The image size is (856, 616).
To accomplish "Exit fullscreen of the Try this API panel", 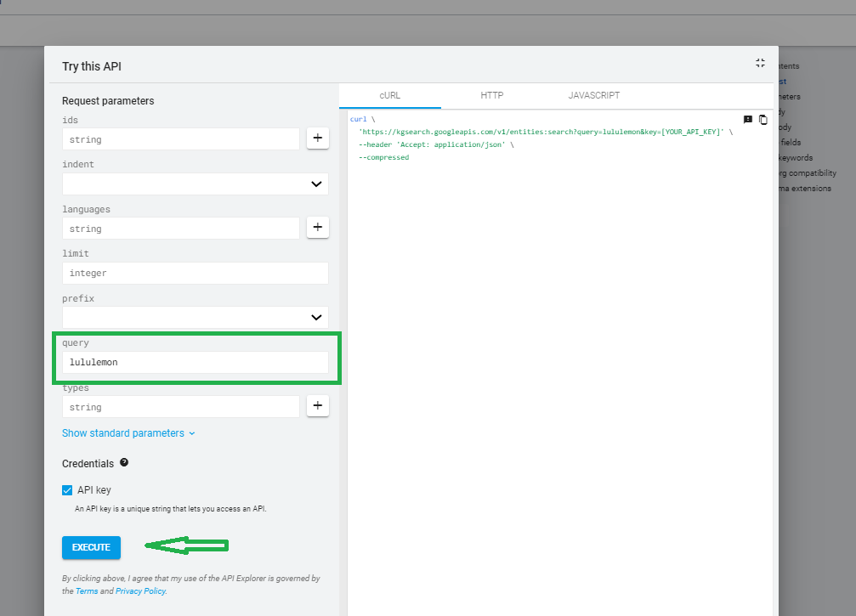I will 760,63.
